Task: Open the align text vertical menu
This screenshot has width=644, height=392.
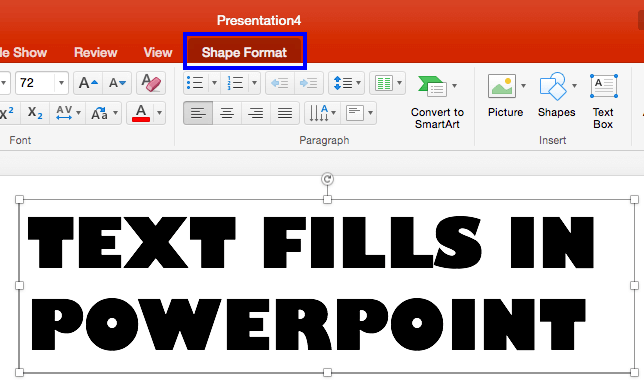Action: tap(359, 113)
